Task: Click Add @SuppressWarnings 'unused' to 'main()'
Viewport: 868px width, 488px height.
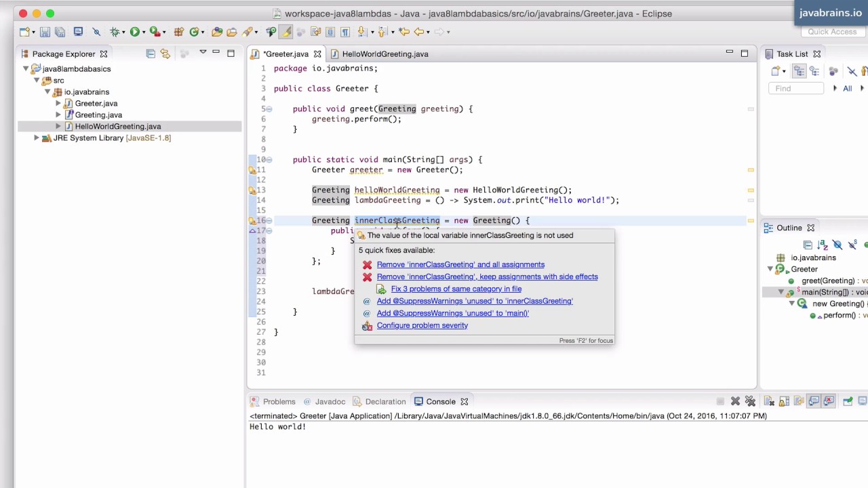Action: 452,313
